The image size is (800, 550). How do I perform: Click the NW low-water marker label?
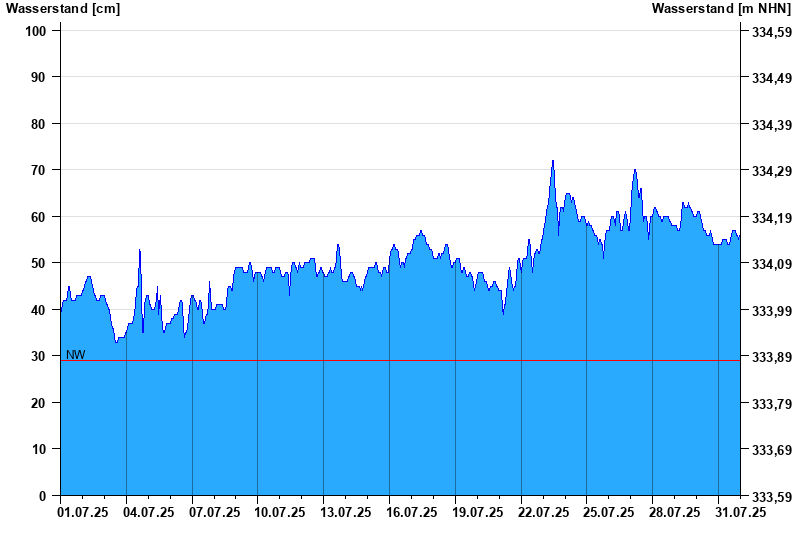coord(76,355)
